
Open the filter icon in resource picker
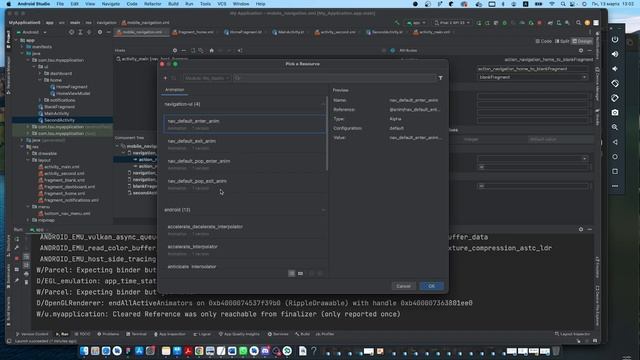(440, 78)
